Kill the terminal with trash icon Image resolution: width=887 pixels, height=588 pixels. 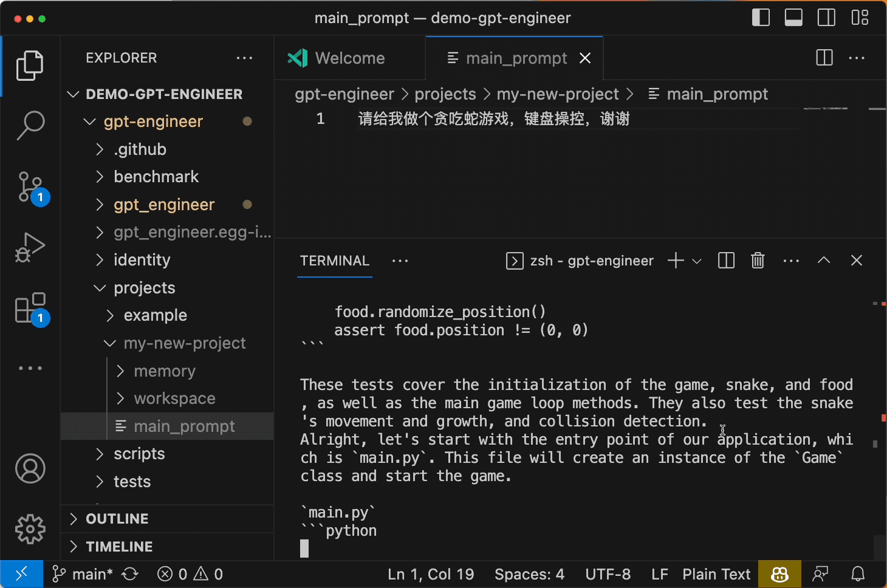[x=757, y=260]
